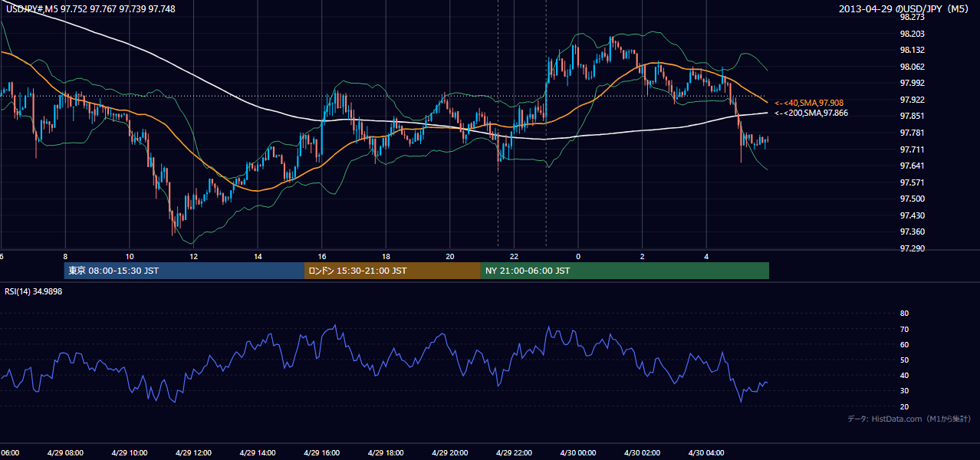
Task: Click the 4/29 20:00 time axis label
Action: pyautogui.click(x=450, y=453)
